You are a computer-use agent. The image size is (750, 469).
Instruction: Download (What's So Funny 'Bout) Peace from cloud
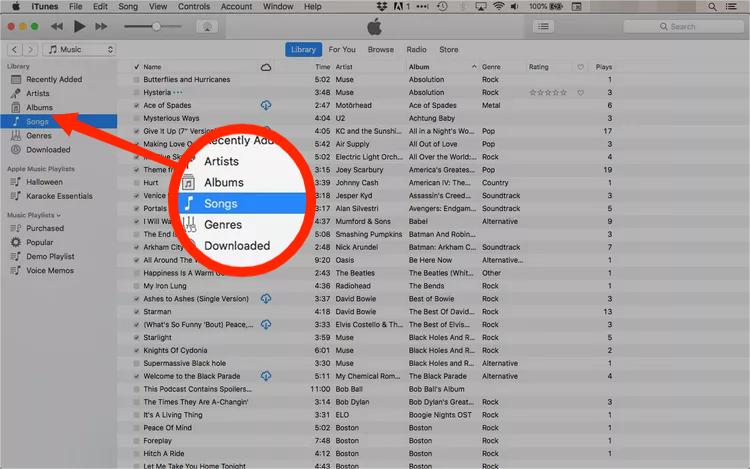click(x=266, y=325)
